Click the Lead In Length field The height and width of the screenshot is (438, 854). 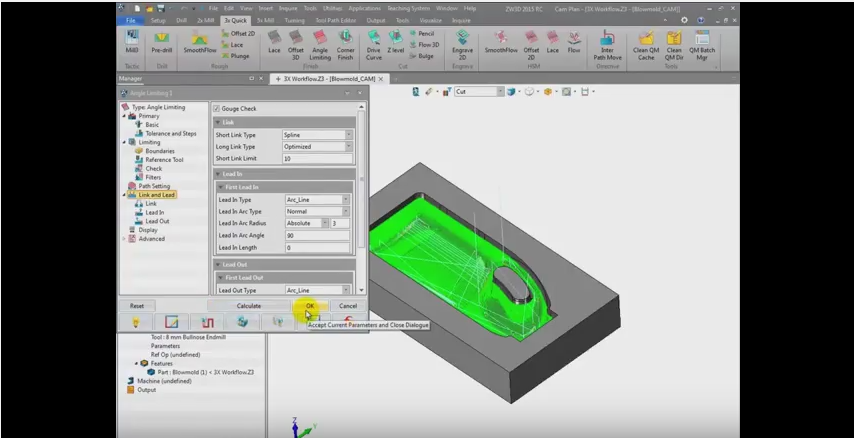tap(318, 247)
